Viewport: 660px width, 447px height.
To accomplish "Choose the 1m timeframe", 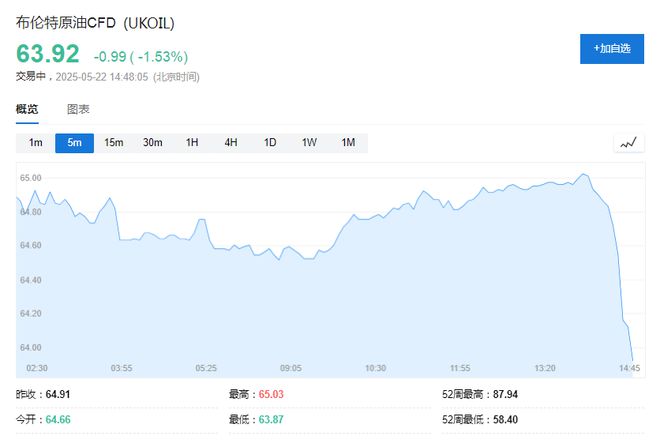I will coord(35,143).
